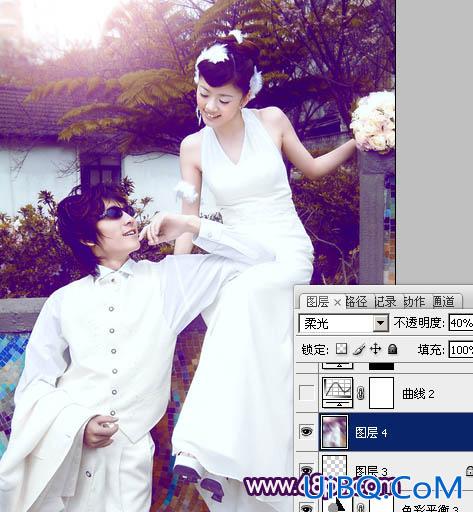Screen dimensions: 473x512
Task: Click the lock icon on 图层 3
Action: [469, 470]
